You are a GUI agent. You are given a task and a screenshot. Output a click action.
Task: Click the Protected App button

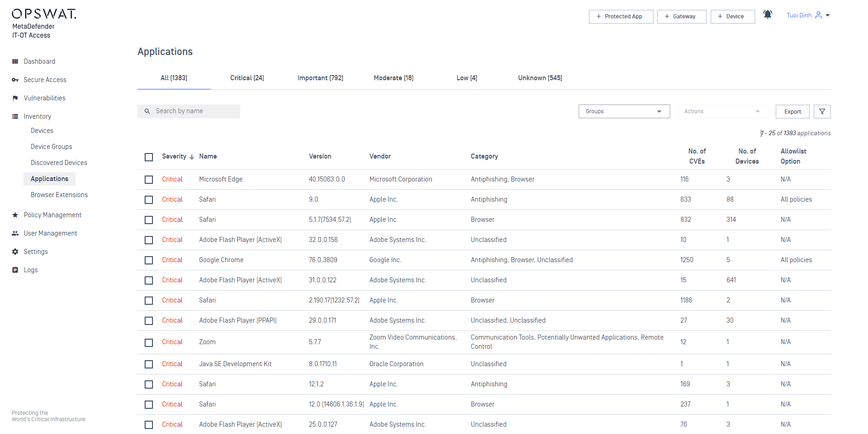click(x=621, y=16)
